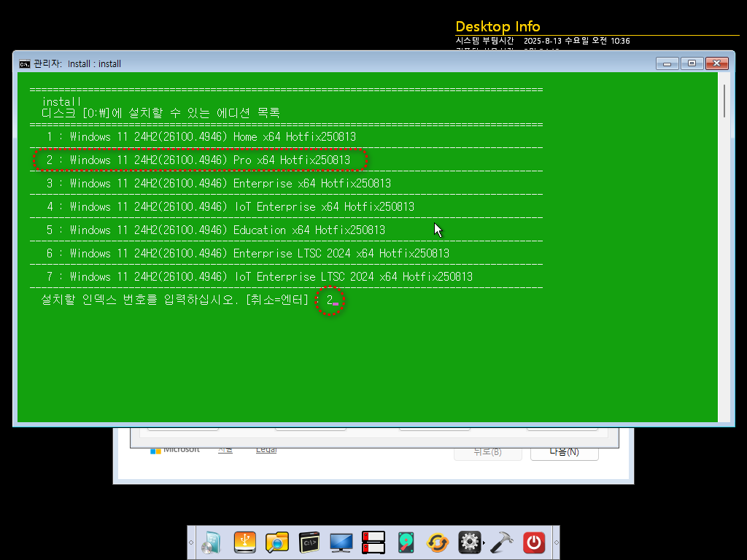Viewport: 747px width, 560px height.
Task: Click the 뒤로(B) button in setup window
Action: click(x=487, y=451)
